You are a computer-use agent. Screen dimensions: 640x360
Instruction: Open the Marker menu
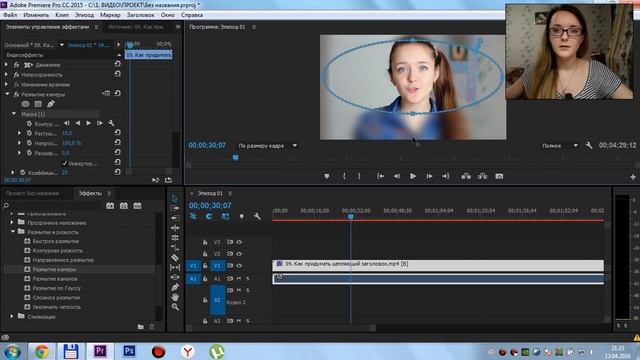tap(110, 15)
